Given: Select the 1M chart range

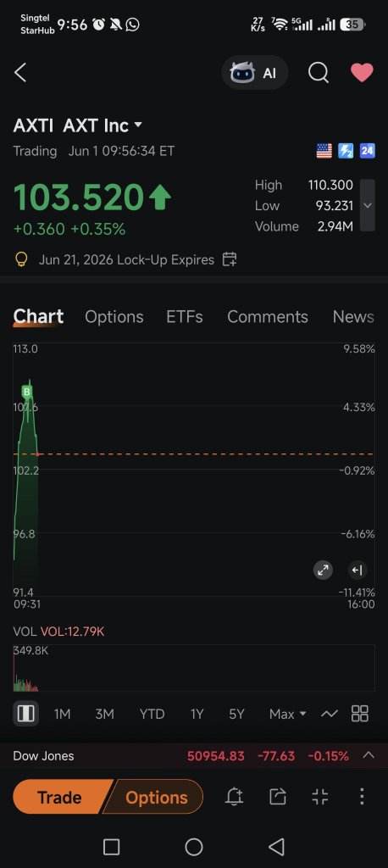Looking at the screenshot, I should point(62,714).
